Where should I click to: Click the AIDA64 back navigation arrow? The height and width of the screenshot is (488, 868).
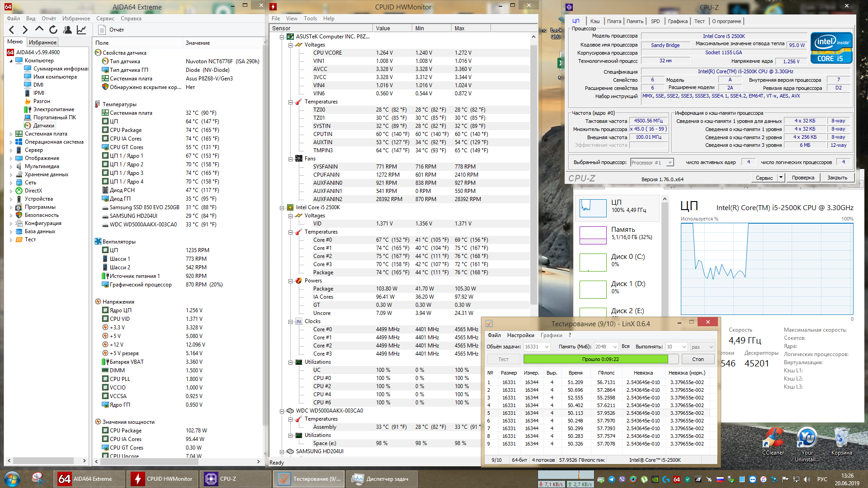[x=12, y=30]
